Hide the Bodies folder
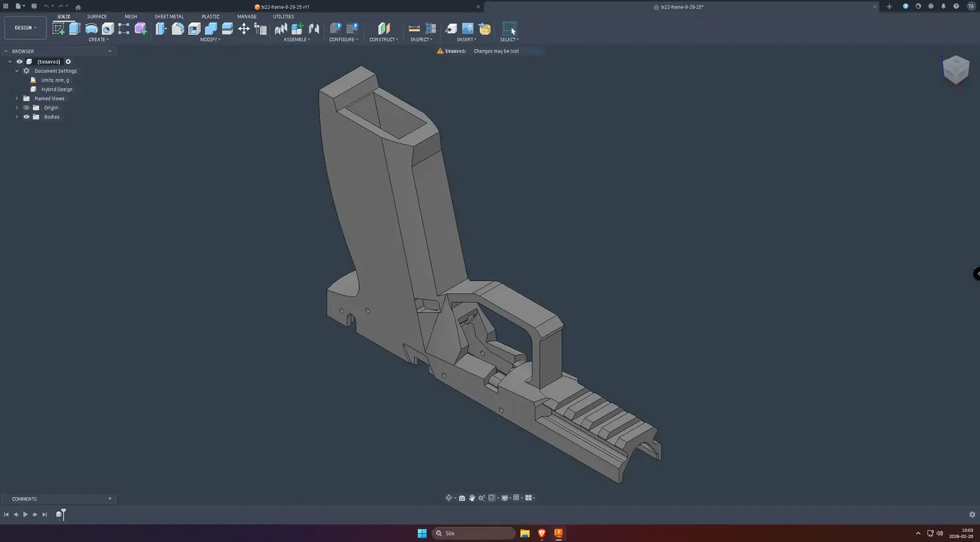This screenshot has height=542, width=980. coord(26,117)
